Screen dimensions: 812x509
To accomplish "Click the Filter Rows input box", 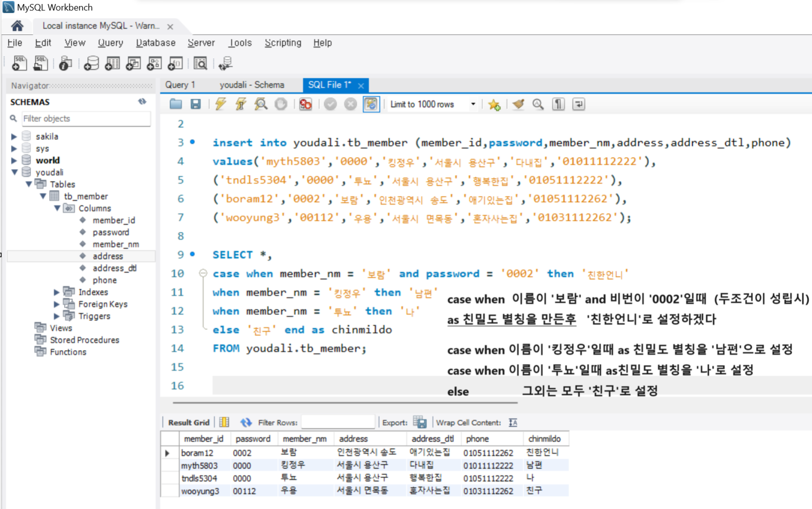I will click(x=338, y=422).
